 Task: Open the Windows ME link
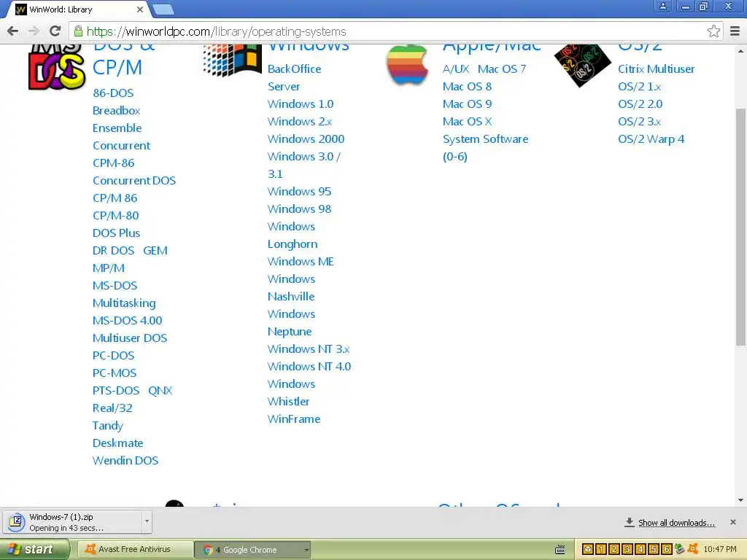tap(301, 262)
